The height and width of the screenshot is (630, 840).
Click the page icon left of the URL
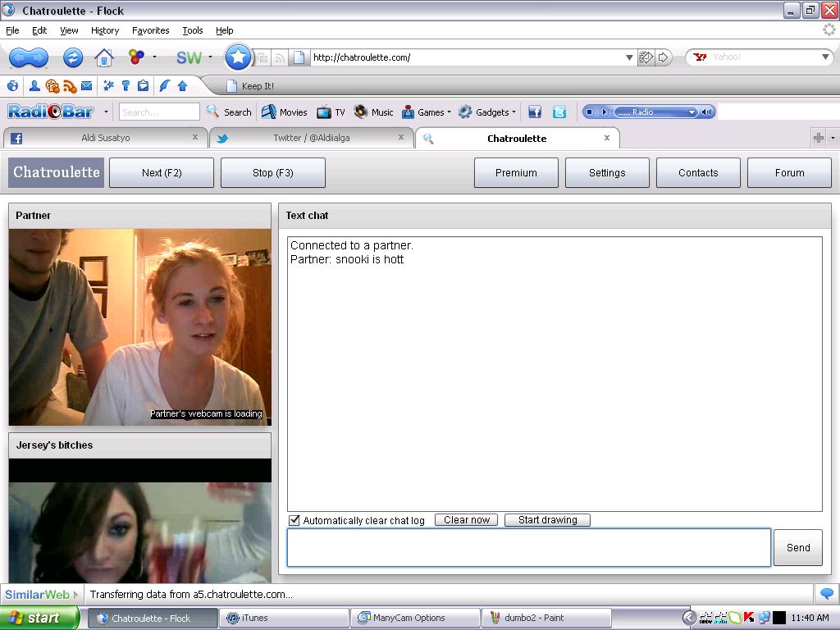pyautogui.click(x=299, y=57)
